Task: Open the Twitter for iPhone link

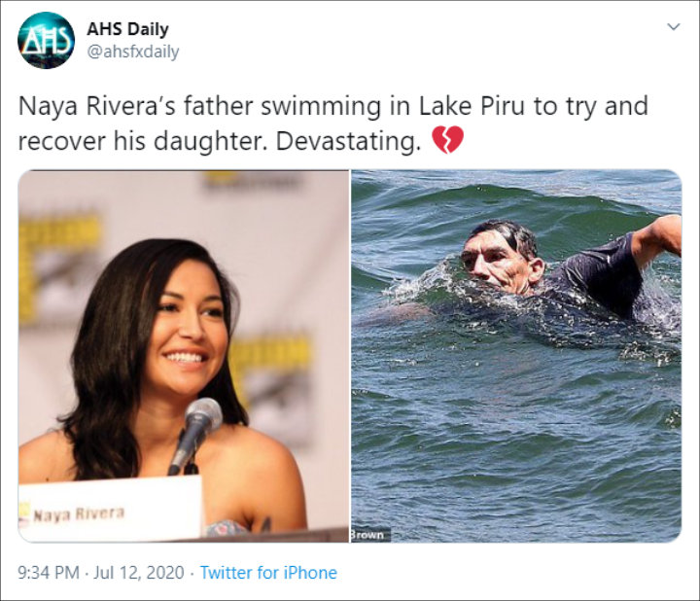Action: point(268,573)
